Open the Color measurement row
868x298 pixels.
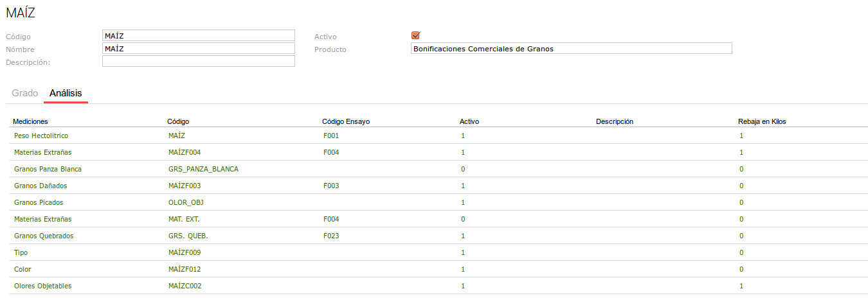point(23,270)
